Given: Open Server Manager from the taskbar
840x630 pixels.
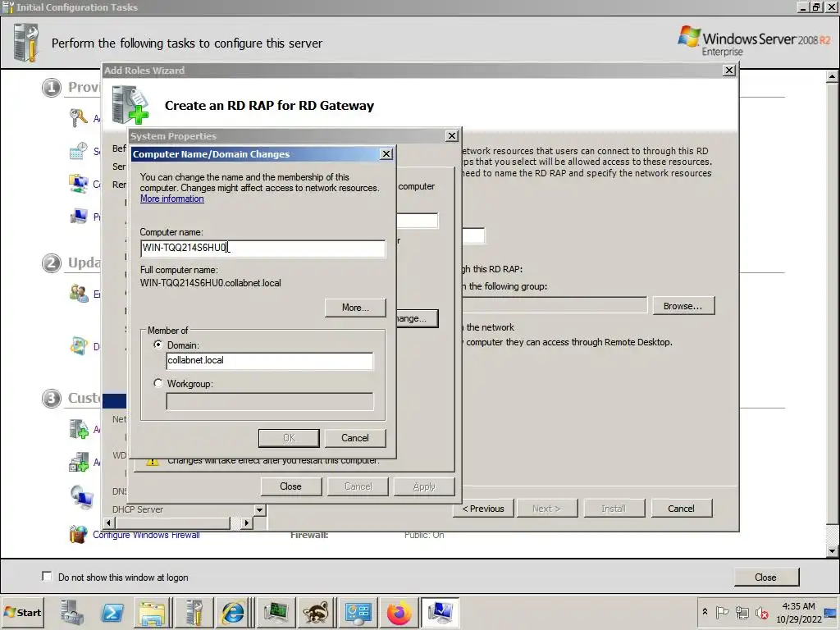Looking at the screenshot, I should point(72,612).
